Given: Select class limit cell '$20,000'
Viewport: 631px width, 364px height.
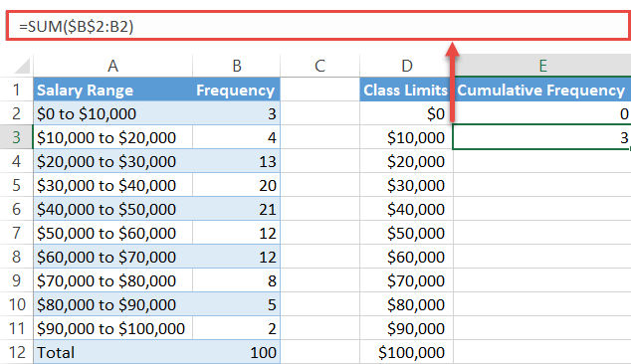Looking at the screenshot, I should click(x=406, y=161).
